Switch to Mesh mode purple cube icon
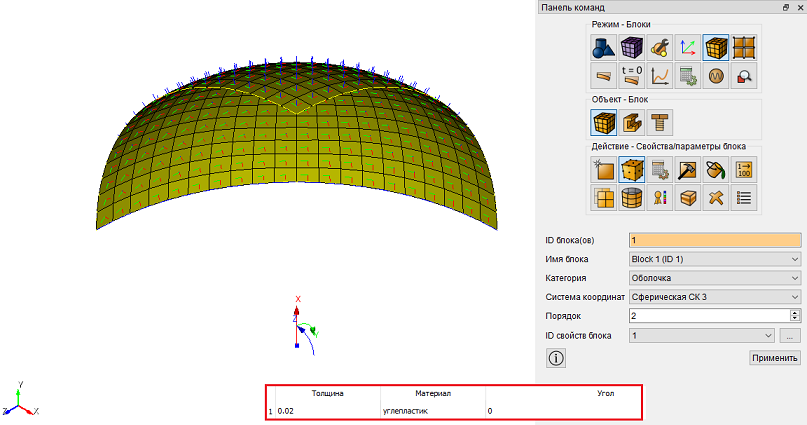 tap(631, 48)
